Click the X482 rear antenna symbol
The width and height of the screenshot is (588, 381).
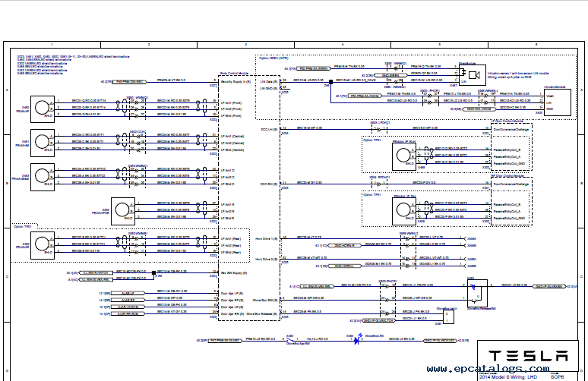point(43,245)
